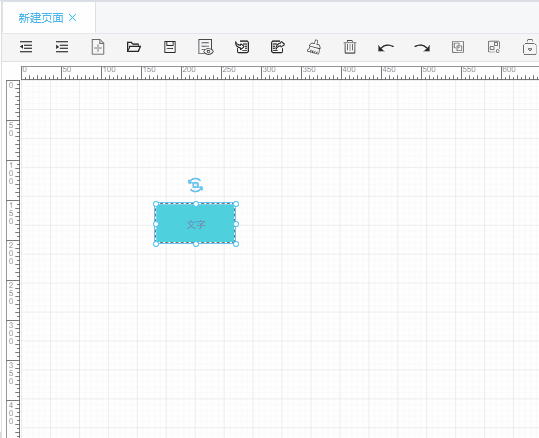Create a new page file

coord(98,47)
